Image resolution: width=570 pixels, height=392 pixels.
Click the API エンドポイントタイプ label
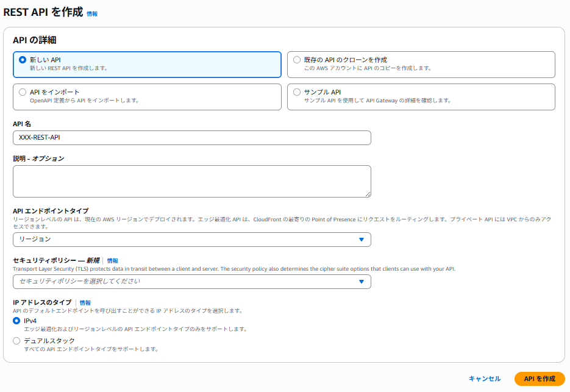click(x=51, y=211)
